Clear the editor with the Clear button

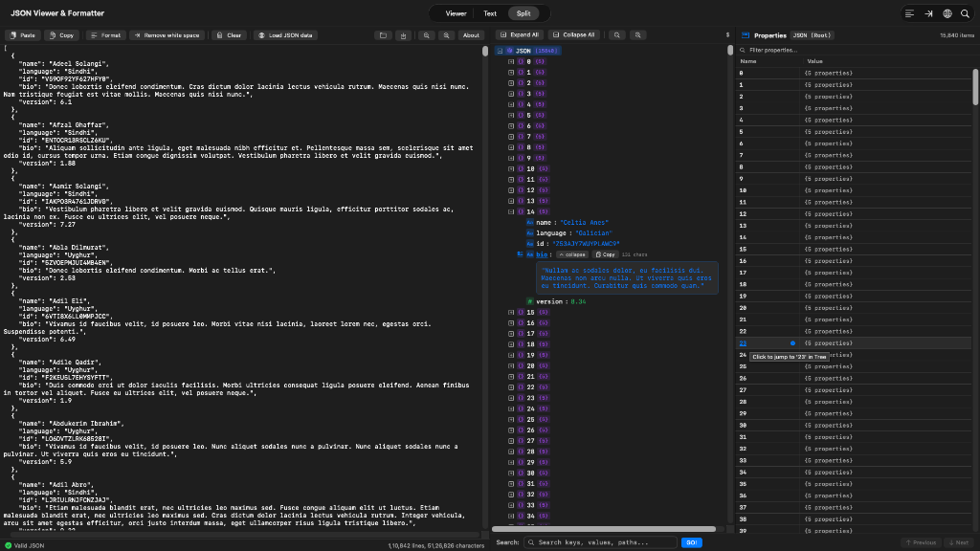pos(229,35)
